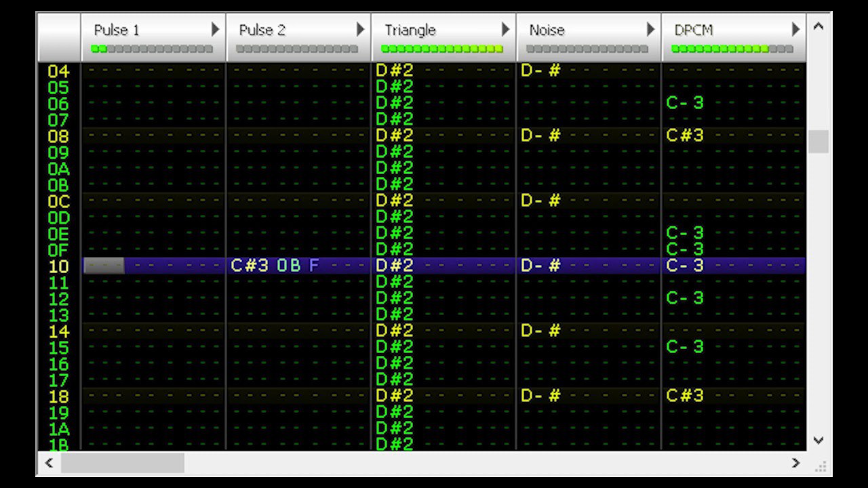Expand Pulse 2 channel effect columns arrow
The image size is (868, 488).
click(361, 29)
